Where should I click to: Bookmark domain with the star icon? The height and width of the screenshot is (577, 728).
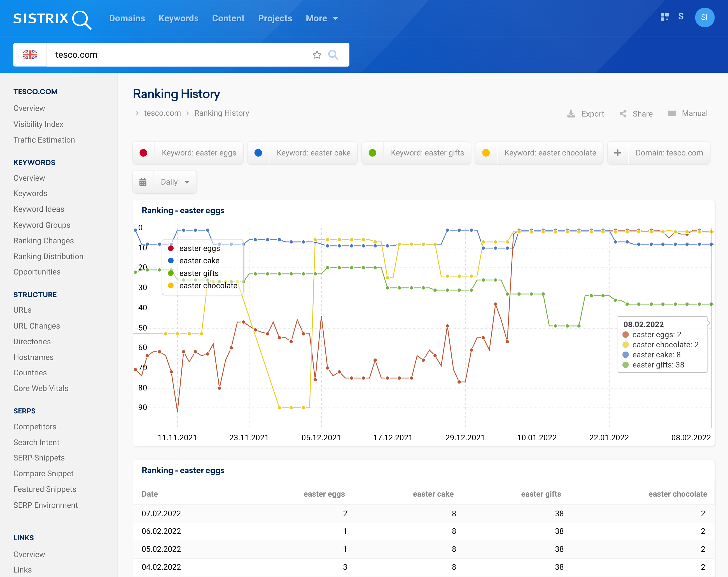317,55
